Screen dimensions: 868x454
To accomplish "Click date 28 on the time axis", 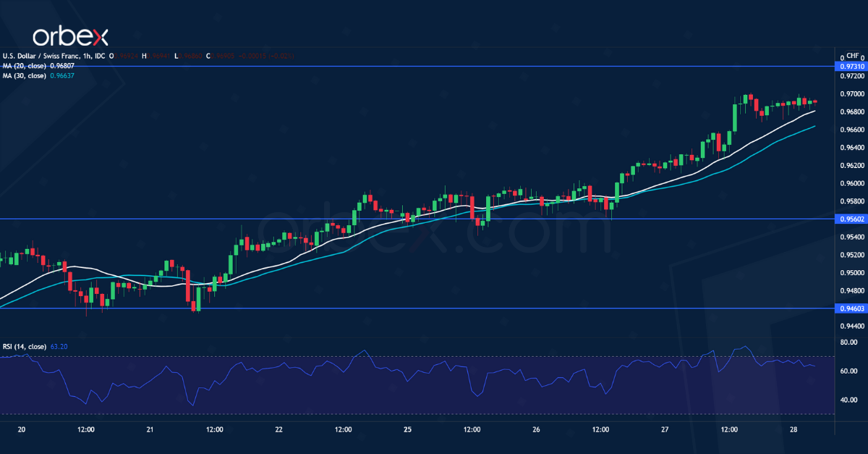I will point(793,429).
